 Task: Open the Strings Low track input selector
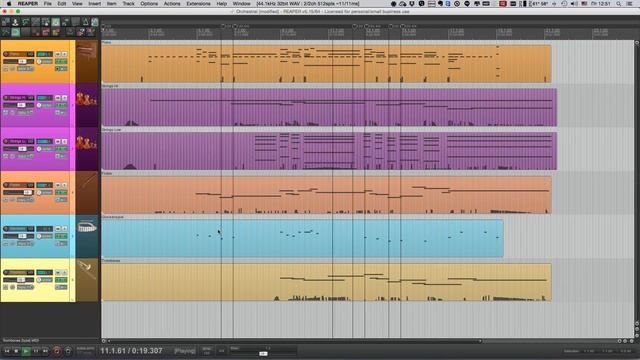[25, 156]
